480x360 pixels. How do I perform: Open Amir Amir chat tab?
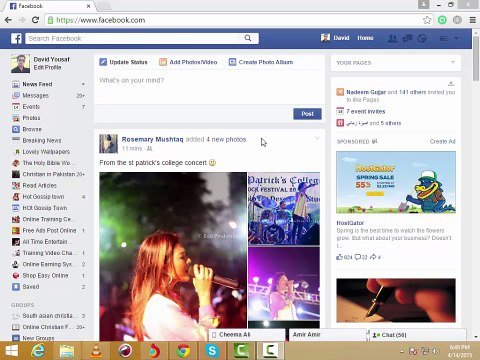click(x=328, y=335)
